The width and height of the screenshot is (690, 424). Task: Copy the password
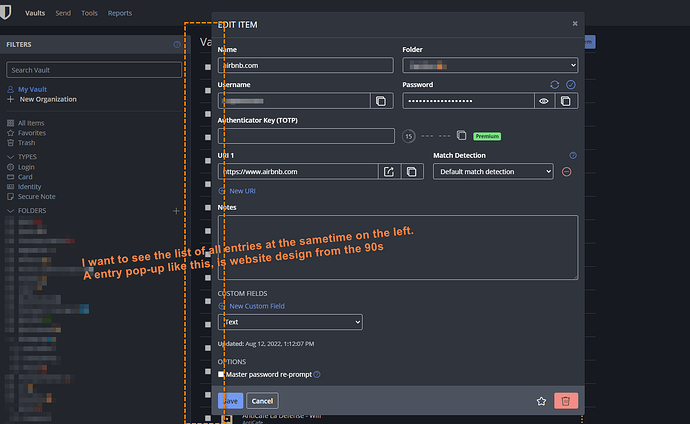point(566,101)
